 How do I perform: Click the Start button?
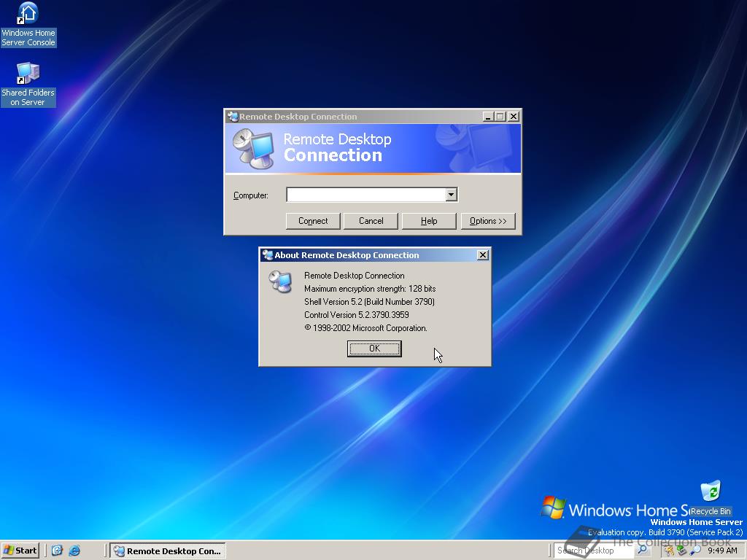[x=20, y=551]
